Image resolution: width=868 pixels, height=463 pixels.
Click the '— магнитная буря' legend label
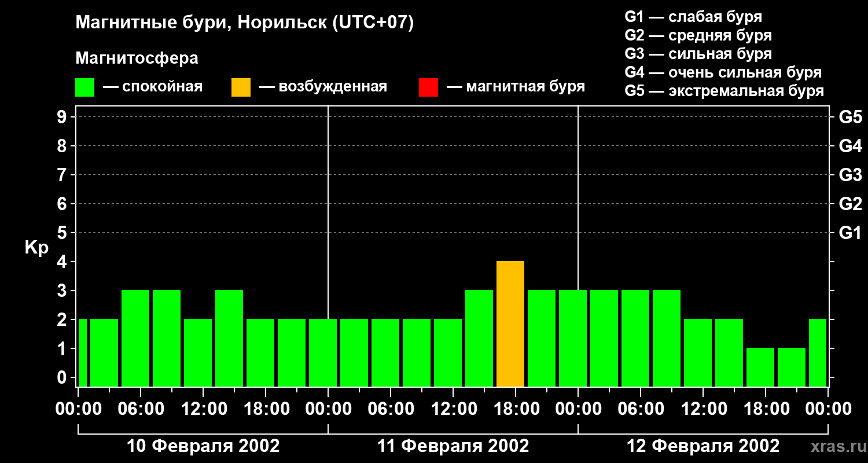[x=516, y=87]
